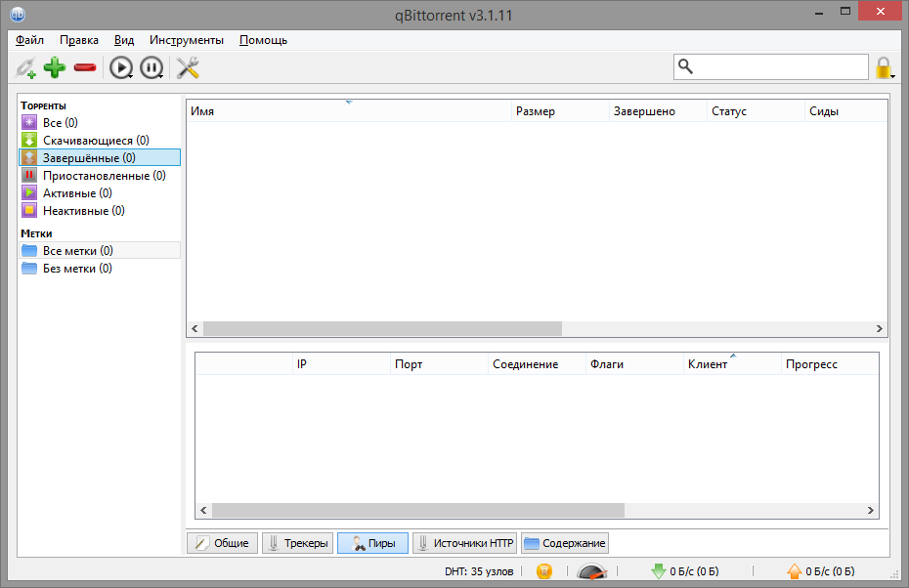Click torrent list scrollbar right arrow
909x588 pixels.
[x=879, y=328]
